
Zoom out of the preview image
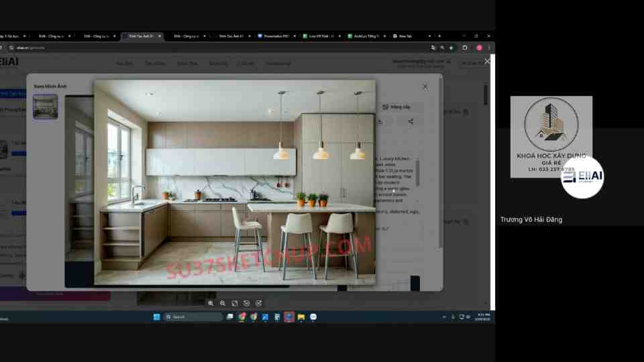coord(223,303)
